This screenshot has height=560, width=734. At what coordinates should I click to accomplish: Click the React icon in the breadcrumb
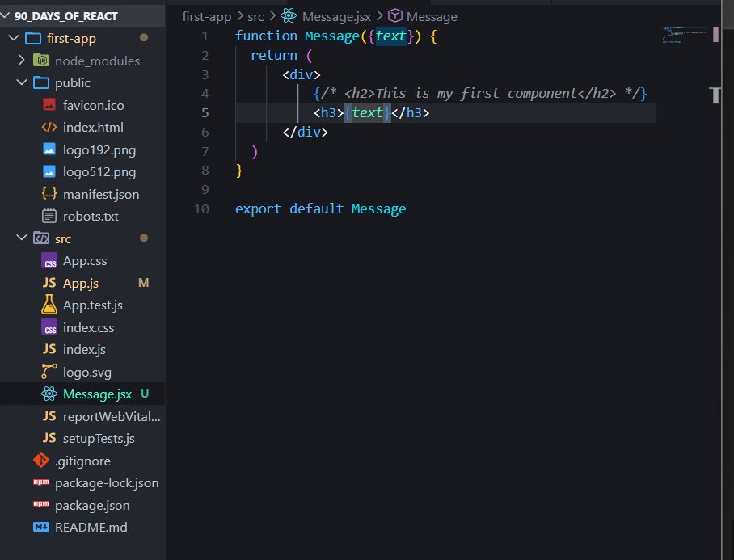pyautogui.click(x=289, y=16)
